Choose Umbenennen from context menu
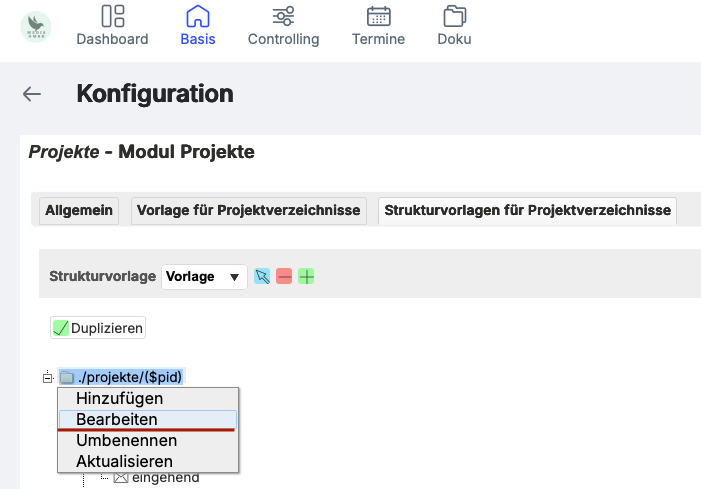Viewport: 701px width, 489px height. click(126, 440)
